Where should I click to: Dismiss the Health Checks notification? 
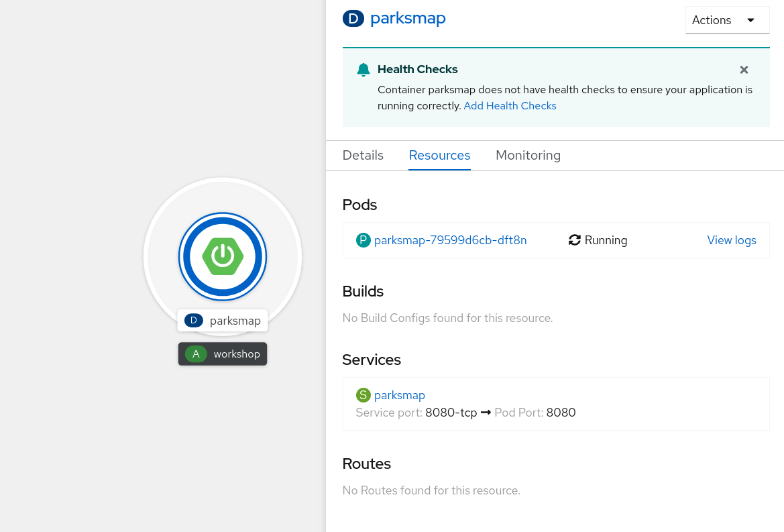(x=744, y=69)
